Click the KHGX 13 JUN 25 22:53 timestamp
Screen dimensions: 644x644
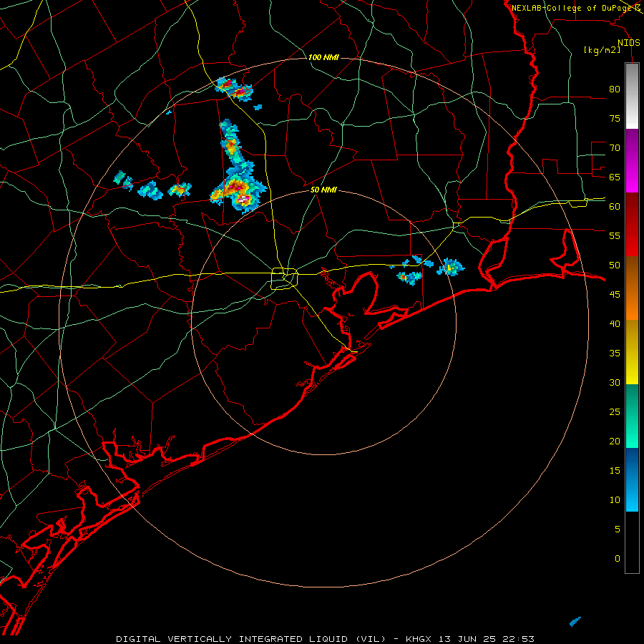[470, 639]
